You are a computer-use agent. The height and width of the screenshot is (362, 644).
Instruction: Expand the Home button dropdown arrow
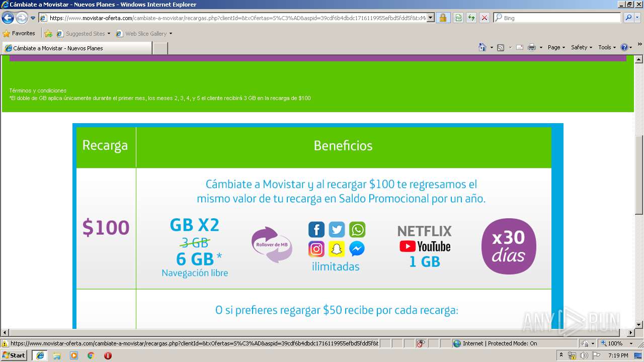491,47
